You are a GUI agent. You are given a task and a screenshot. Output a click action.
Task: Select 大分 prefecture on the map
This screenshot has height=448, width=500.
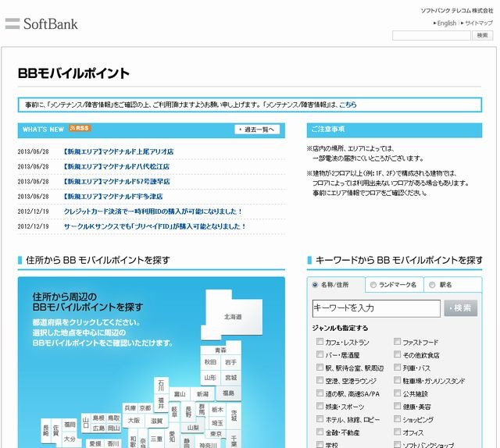[x=70, y=439]
